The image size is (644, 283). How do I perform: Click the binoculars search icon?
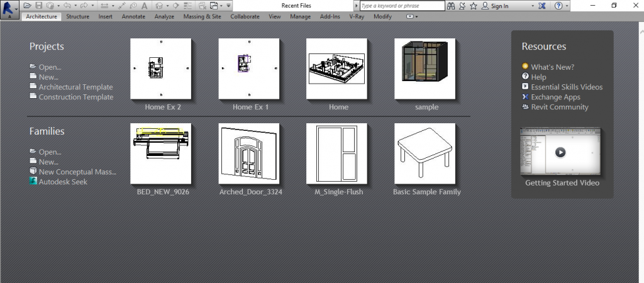451,6
